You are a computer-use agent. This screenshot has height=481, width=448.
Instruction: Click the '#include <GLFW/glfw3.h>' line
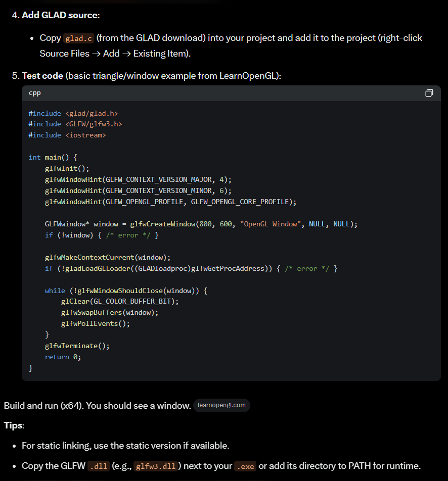[x=75, y=124]
